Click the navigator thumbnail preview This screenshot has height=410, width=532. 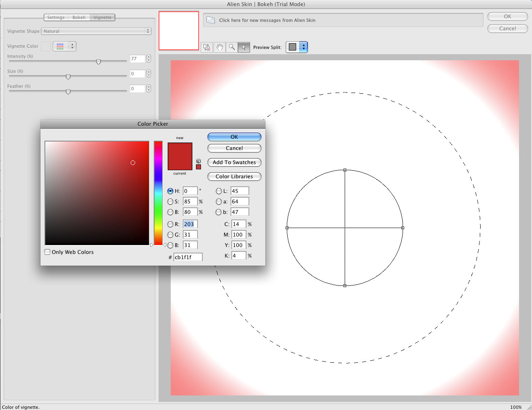click(179, 31)
